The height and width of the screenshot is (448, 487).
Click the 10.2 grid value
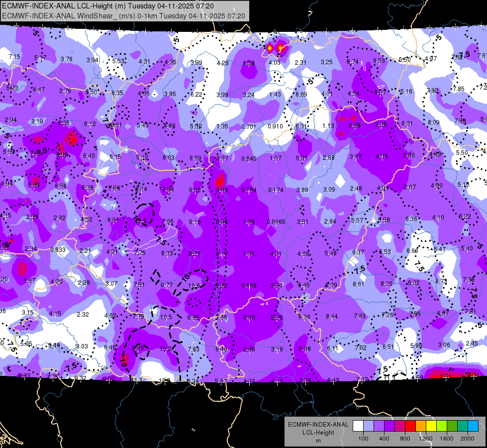pyautogui.click(x=166, y=349)
